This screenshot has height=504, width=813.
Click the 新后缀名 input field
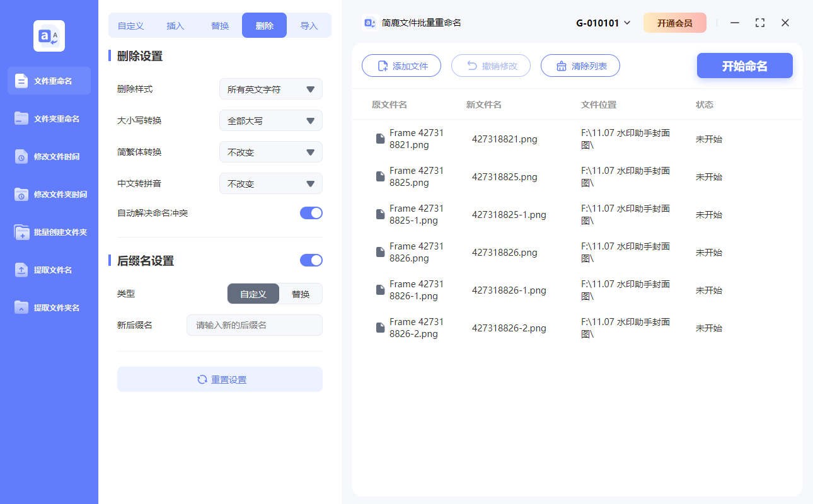(x=255, y=325)
